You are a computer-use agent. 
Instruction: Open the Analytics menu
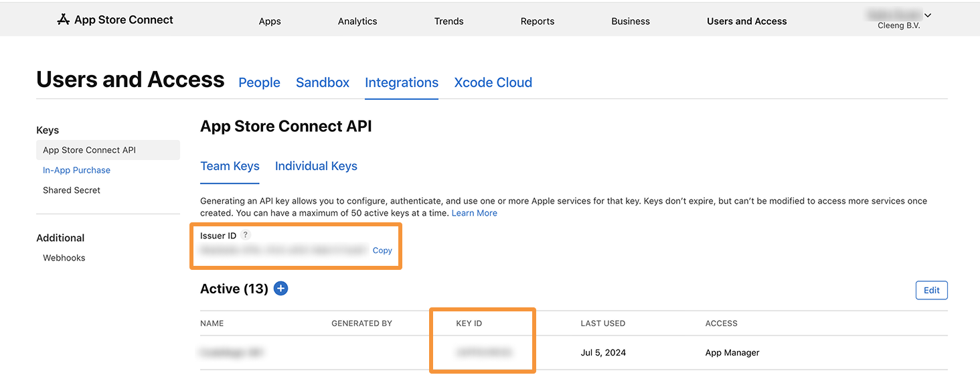[357, 21]
